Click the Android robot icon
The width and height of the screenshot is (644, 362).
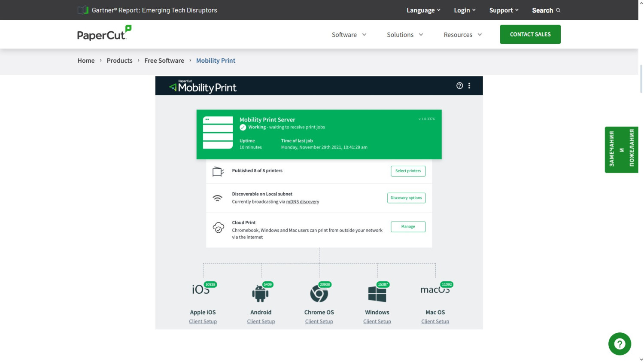[x=260, y=294]
